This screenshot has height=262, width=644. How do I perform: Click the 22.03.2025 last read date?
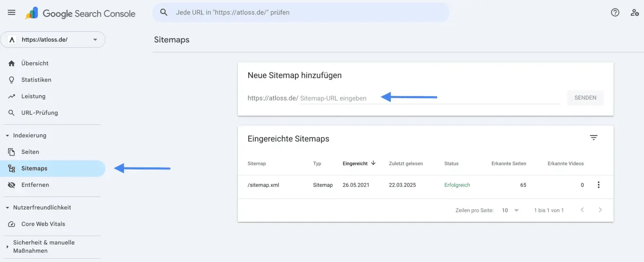(x=402, y=185)
